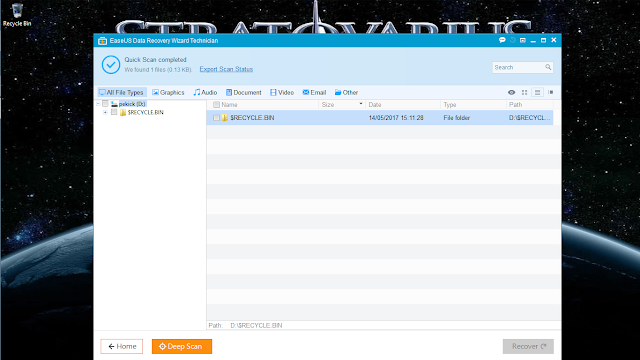This screenshot has width=640, height=360.
Task: Select the pekick (D:) tree item label
Action: point(132,104)
